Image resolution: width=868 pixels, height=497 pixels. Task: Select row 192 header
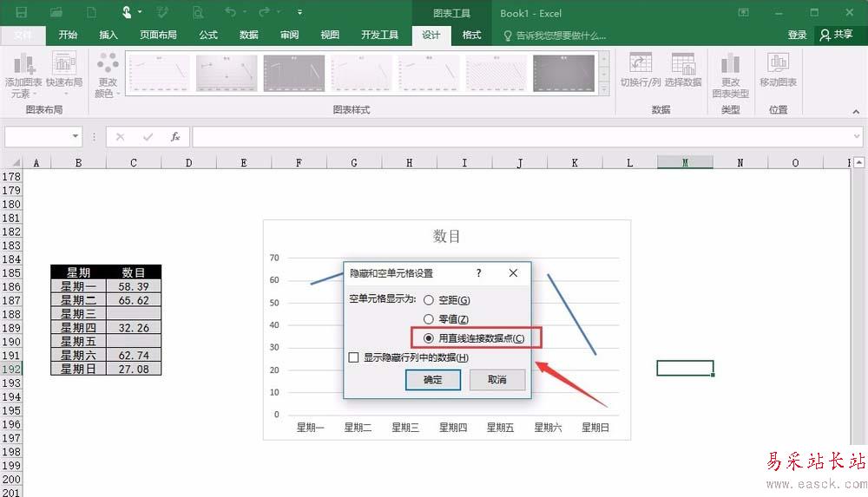(x=11, y=369)
